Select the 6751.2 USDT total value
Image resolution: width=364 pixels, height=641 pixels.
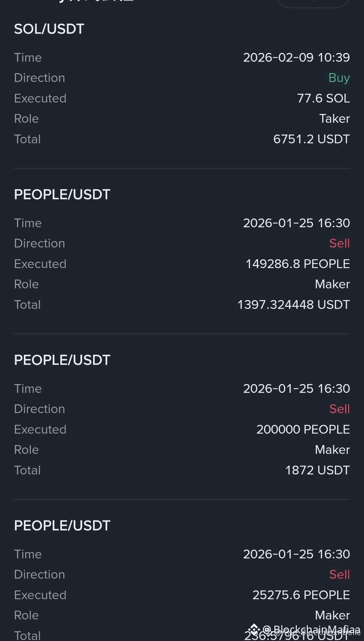(311, 139)
